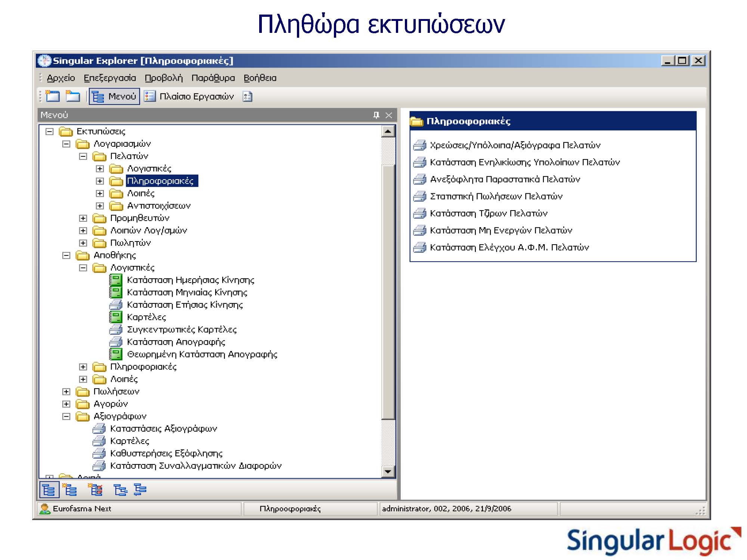Pin the Μενού panel with pushpin icon
Viewport: 747px width, 560px height.
click(376, 115)
